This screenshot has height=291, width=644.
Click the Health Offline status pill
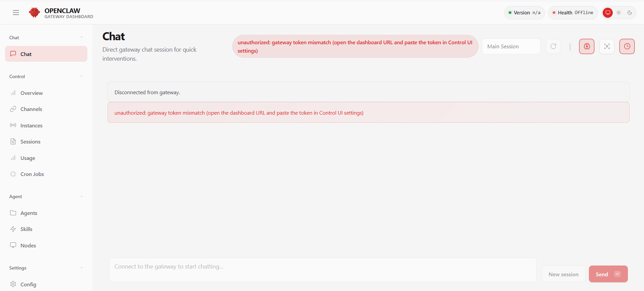point(573,13)
